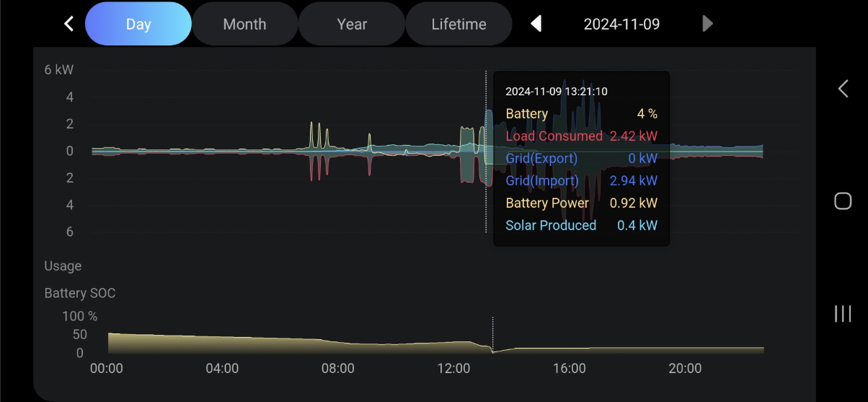
Task: Select the Day tab
Action: click(138, 24)
